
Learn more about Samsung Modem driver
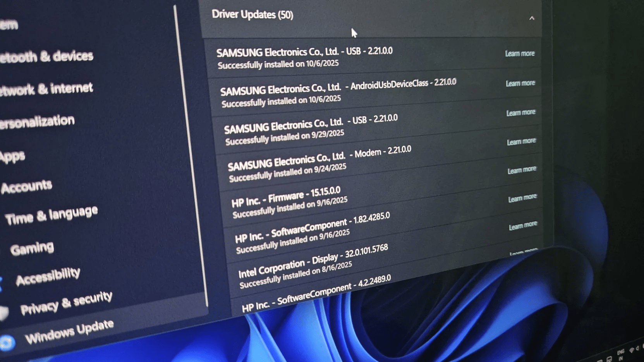tap(522, 141)
